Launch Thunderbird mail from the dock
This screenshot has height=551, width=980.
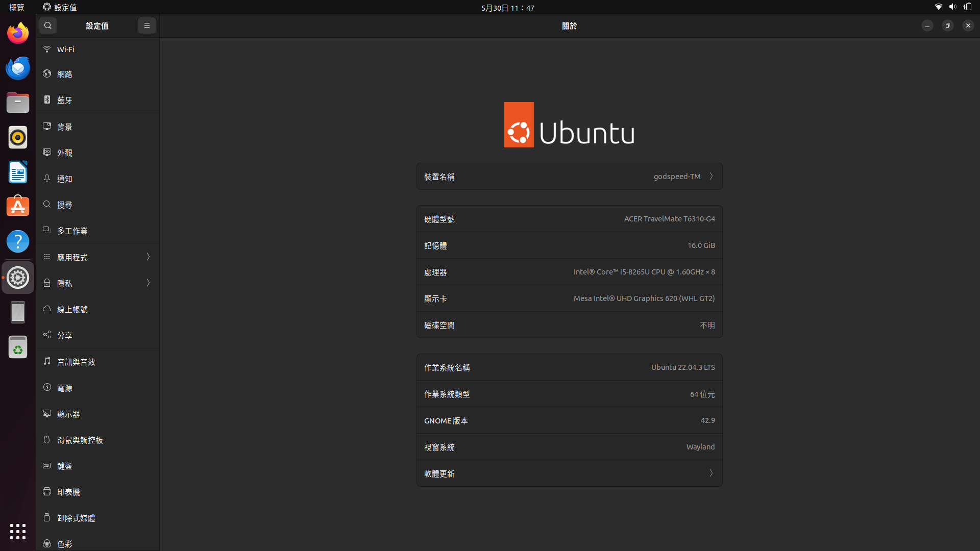(x=18, y=68)
